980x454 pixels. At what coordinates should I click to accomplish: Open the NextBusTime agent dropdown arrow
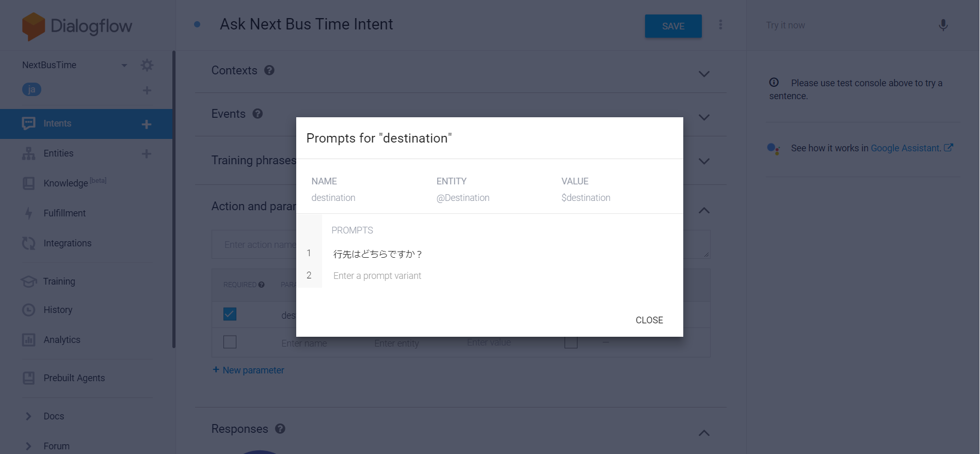(124, 65)
